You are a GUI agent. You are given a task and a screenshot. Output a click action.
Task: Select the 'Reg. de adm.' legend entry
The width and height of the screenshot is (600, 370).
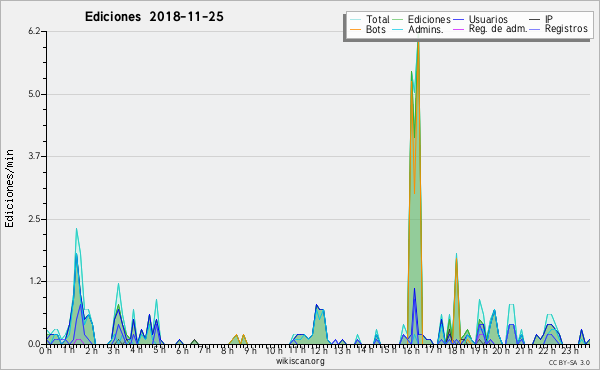point(498,29)
